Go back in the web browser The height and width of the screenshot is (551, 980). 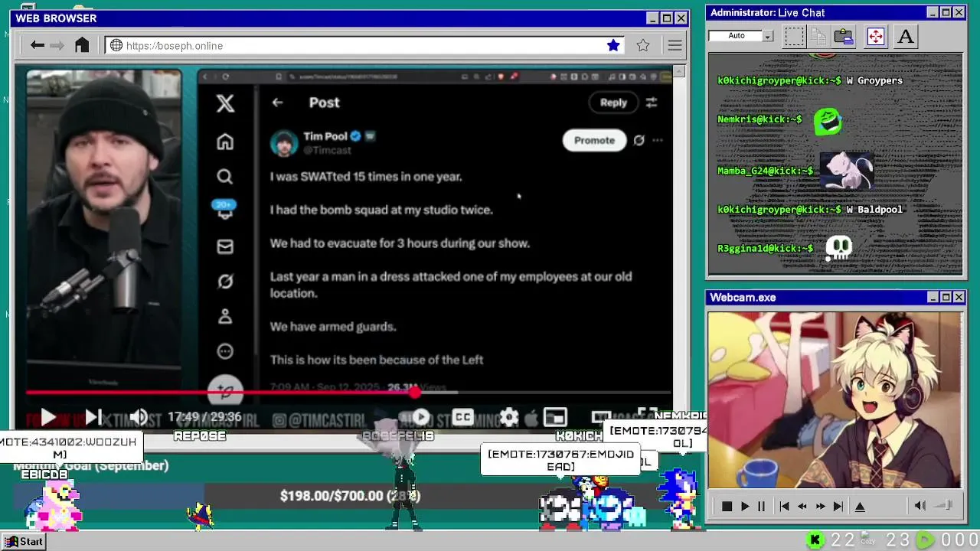coord(37,45)
